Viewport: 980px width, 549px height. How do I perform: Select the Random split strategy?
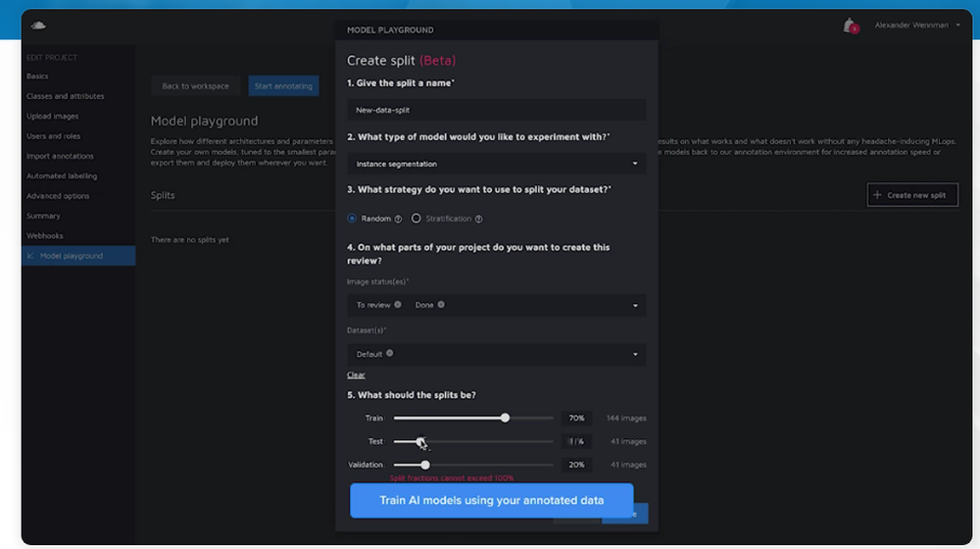352,219
